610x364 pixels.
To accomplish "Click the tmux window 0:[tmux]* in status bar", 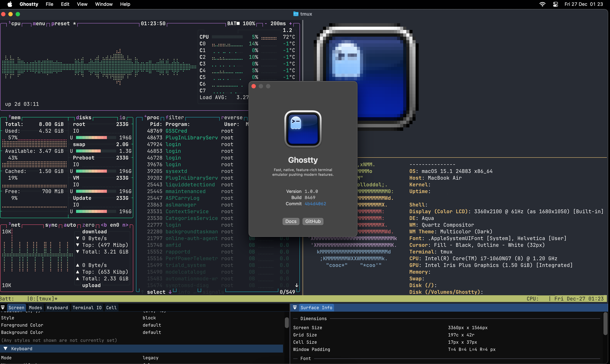I will 44,298.
